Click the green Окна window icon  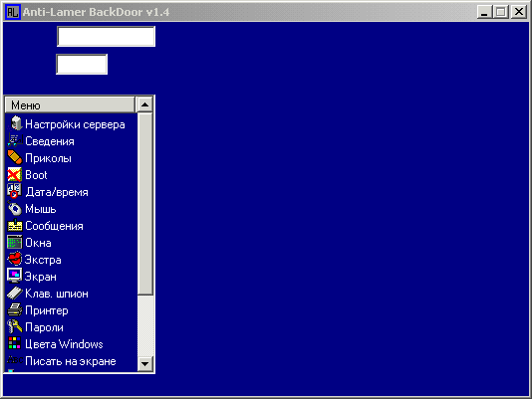click(15, 243)
